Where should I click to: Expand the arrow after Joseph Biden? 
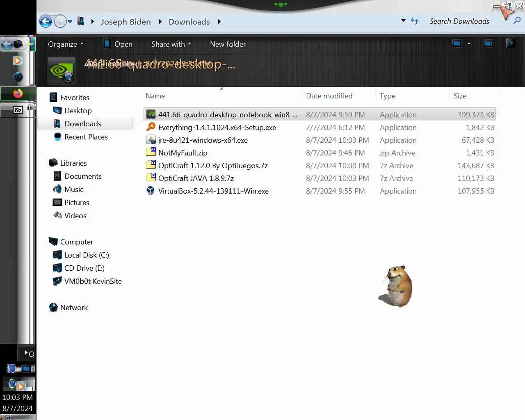pos(160,22)
